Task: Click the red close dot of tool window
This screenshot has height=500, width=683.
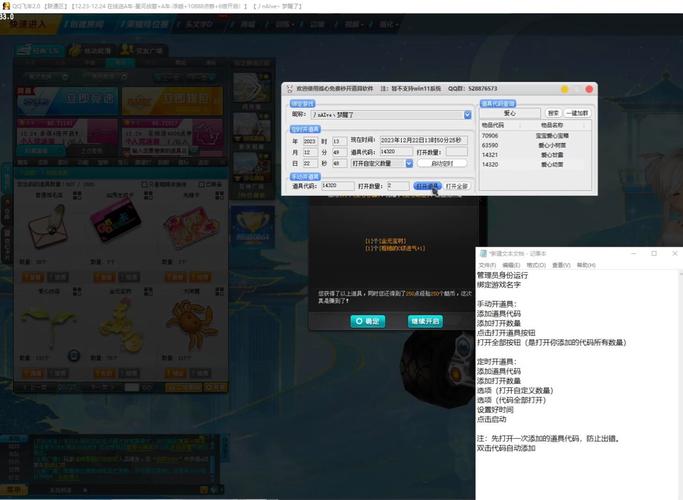Action: (589, 89)
